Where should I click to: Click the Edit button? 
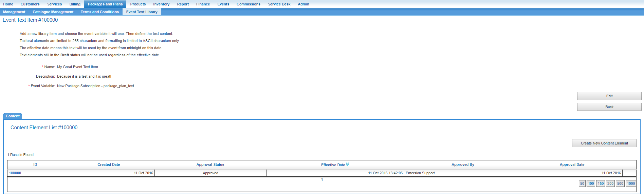coord(609,96)
